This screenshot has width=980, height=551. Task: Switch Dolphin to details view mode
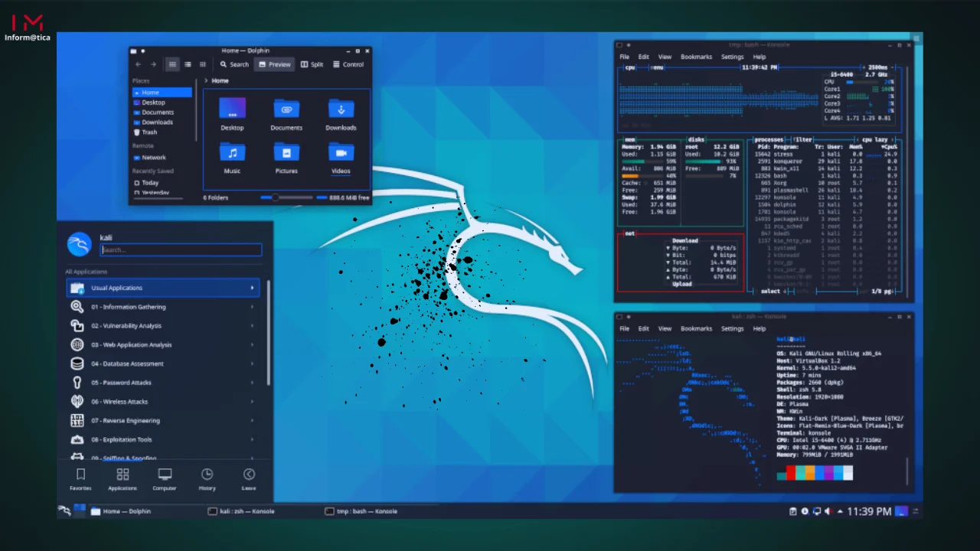202,64
